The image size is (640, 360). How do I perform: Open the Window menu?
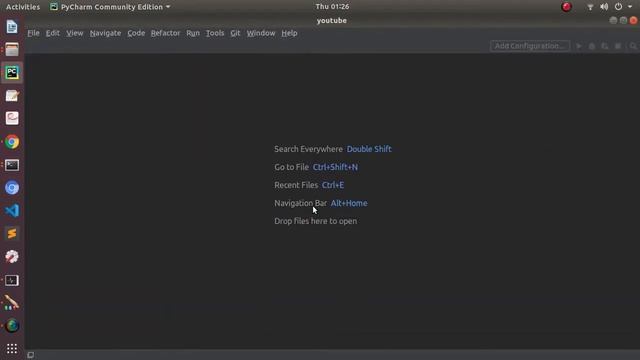(261, 33)
